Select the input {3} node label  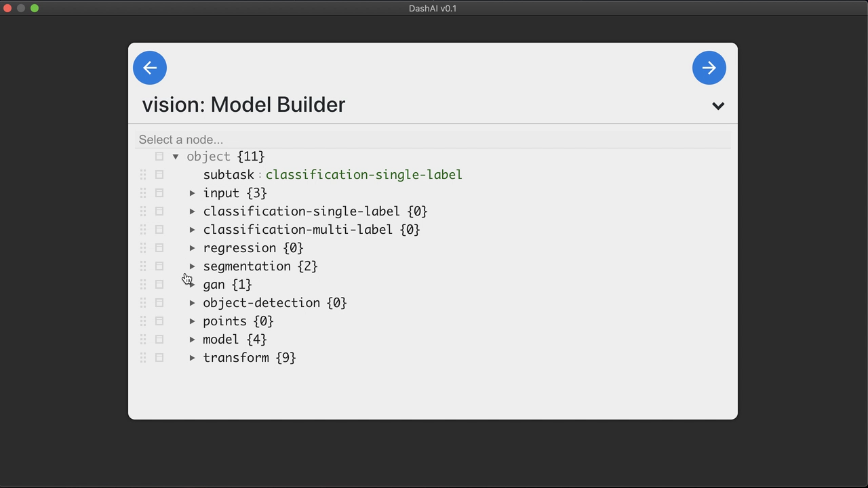point(235,193)
